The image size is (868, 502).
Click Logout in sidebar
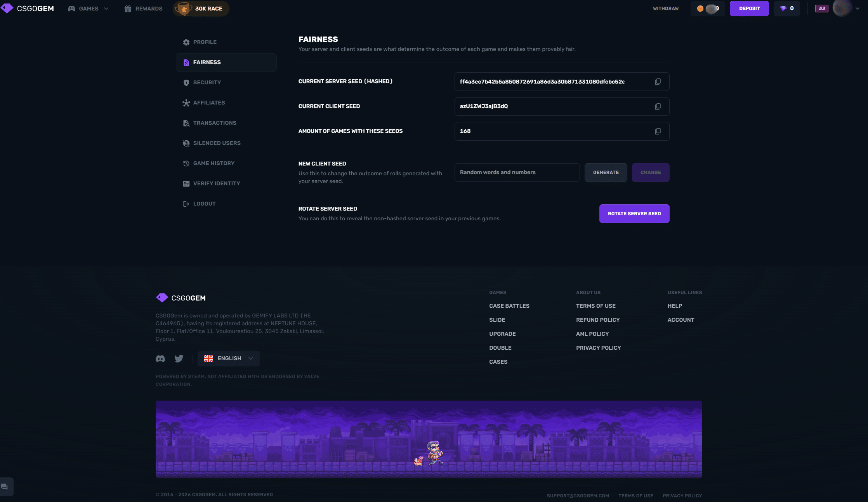click(x=226, y=204)
